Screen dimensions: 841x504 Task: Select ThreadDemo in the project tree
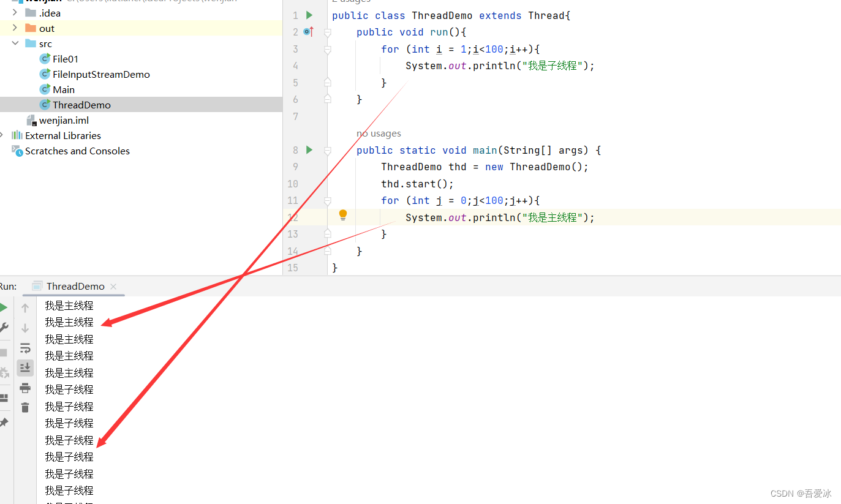81,105
